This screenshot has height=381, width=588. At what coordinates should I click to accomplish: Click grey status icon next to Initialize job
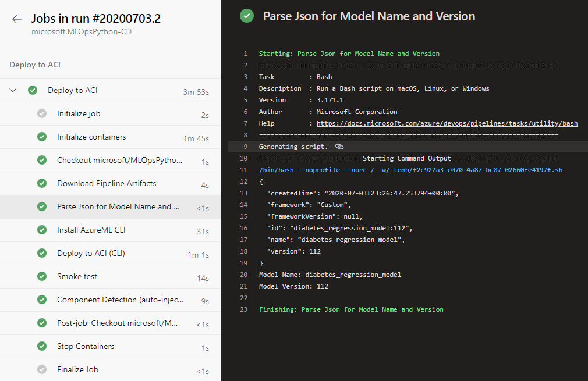click(42, 113)
